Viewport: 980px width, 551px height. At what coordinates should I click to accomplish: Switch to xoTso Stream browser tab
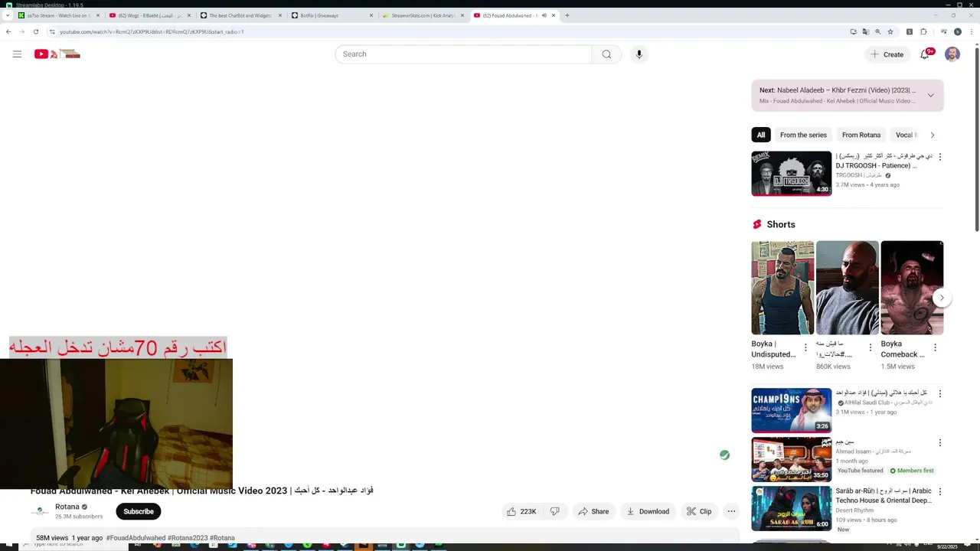tap(58, 15)
